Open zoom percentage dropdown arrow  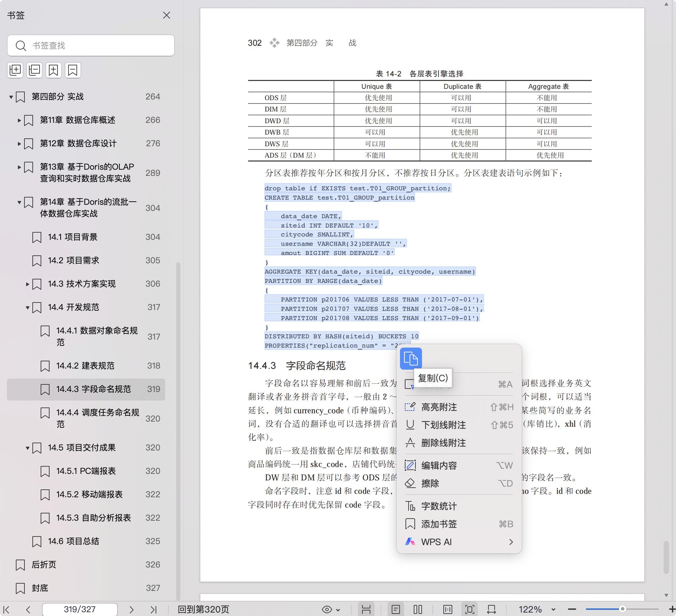pos(553,609)
